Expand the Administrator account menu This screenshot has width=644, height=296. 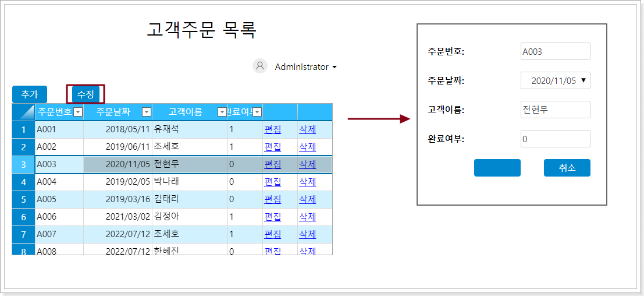pyautogui.click(x=335, y=67)
